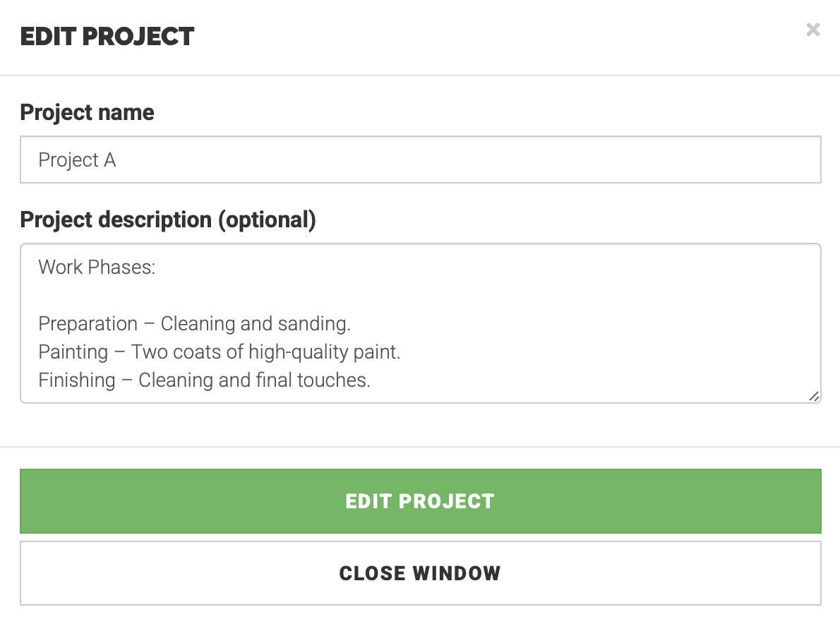Place cursor on "Work Phases:" line
The height and width of the screenshot is (624, 840).
[97, 268]
